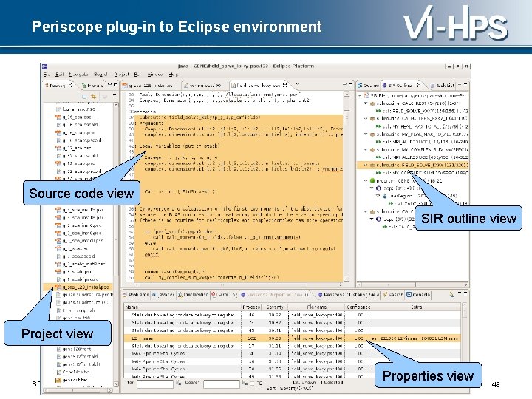Image resolution: width=532 pixels, height=399 pixels.
Task: Toggle the RE checkbox beside Search field
Action: pyautogui.click(x=252, y=383)
